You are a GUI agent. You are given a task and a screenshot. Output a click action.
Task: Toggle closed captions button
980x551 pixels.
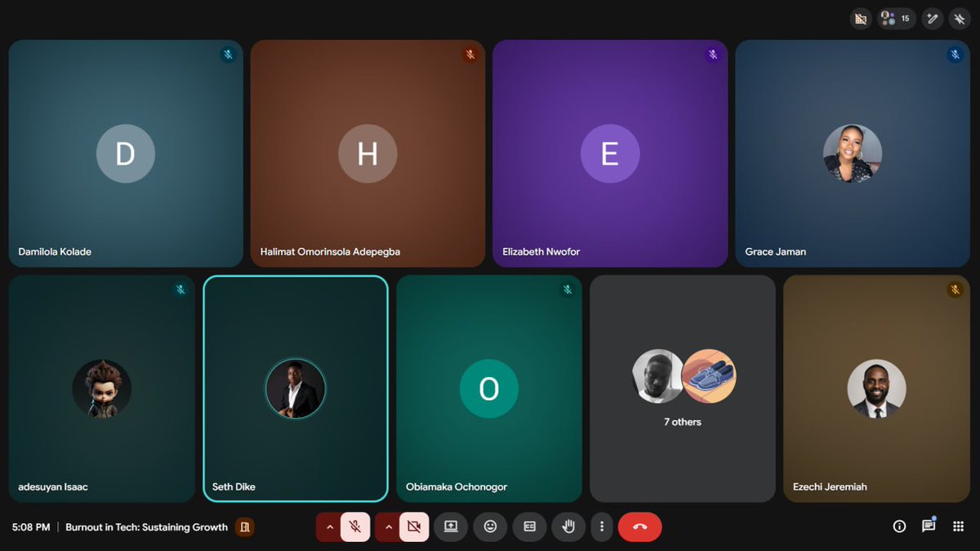tap(529, 527)
